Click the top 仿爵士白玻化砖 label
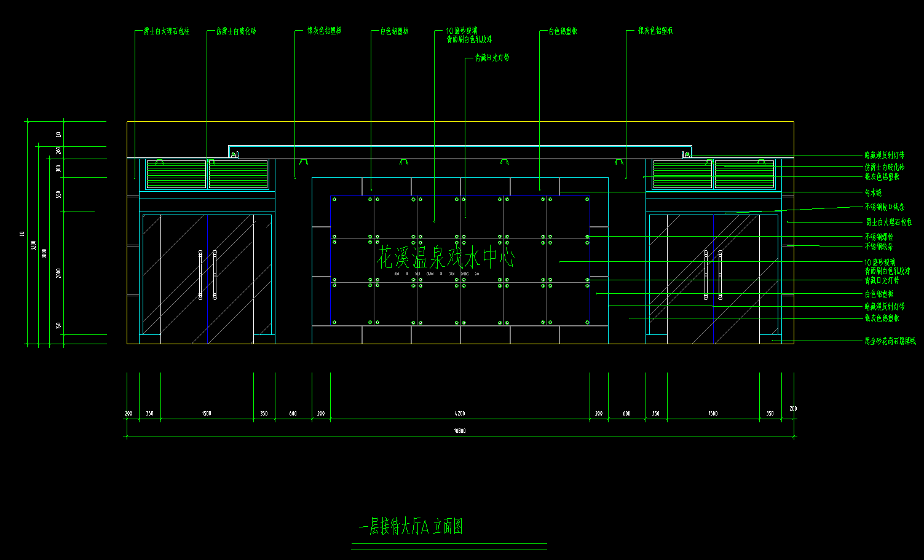Viewport: 924px width, 560px height. pos(236,31)
